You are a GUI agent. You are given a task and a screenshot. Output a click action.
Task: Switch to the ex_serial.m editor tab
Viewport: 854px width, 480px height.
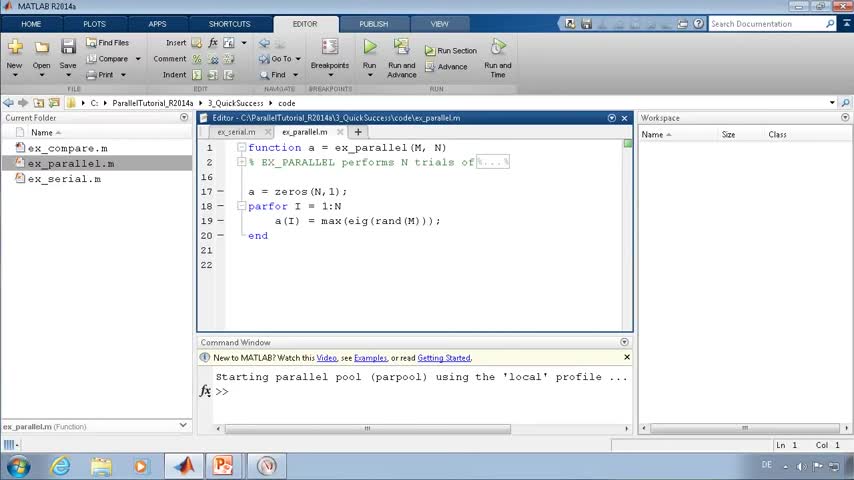[x=236, y=132]
